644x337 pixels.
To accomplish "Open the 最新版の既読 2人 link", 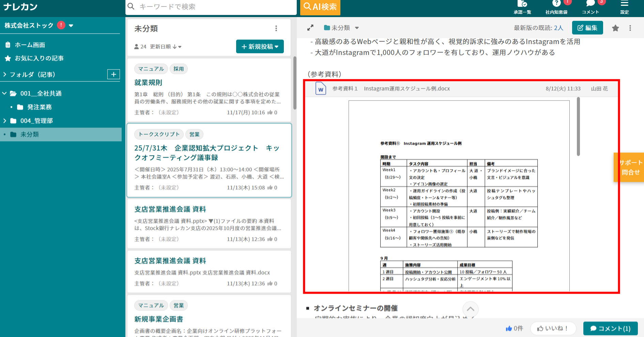I will click(x=558, y=28).
